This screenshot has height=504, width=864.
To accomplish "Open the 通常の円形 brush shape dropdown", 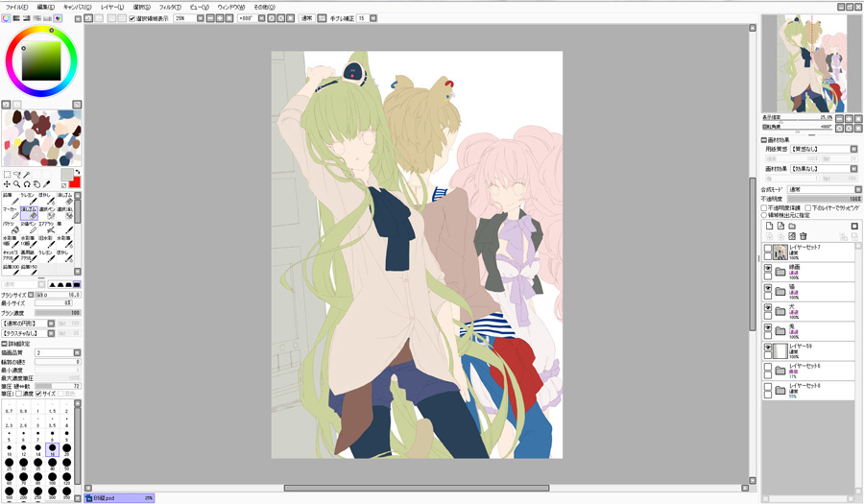I will 51,324.
